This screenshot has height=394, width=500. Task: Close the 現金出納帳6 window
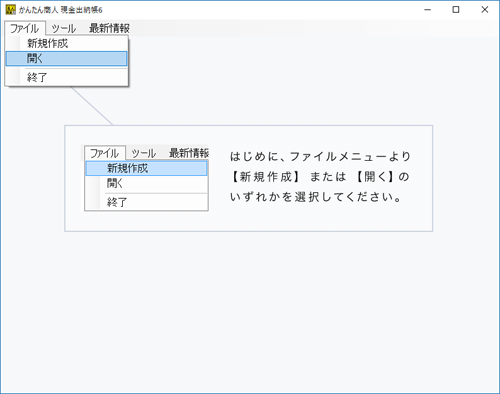485,10
